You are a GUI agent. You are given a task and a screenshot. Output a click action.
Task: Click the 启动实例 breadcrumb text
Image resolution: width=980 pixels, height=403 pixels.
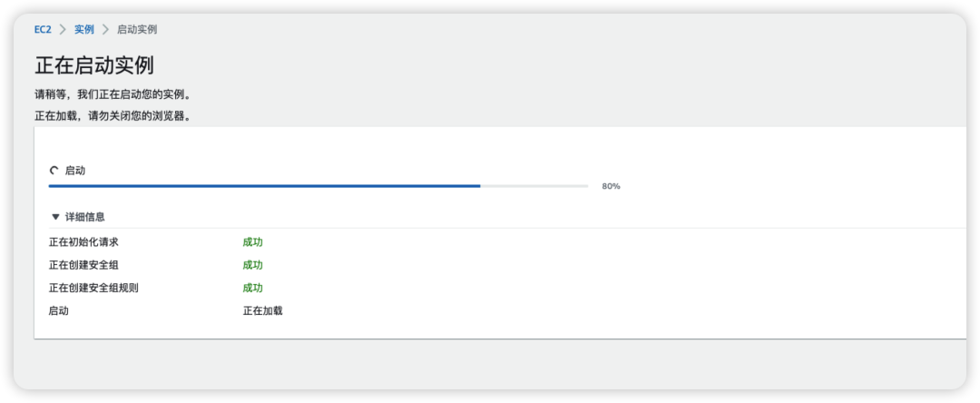coord(137,29)
